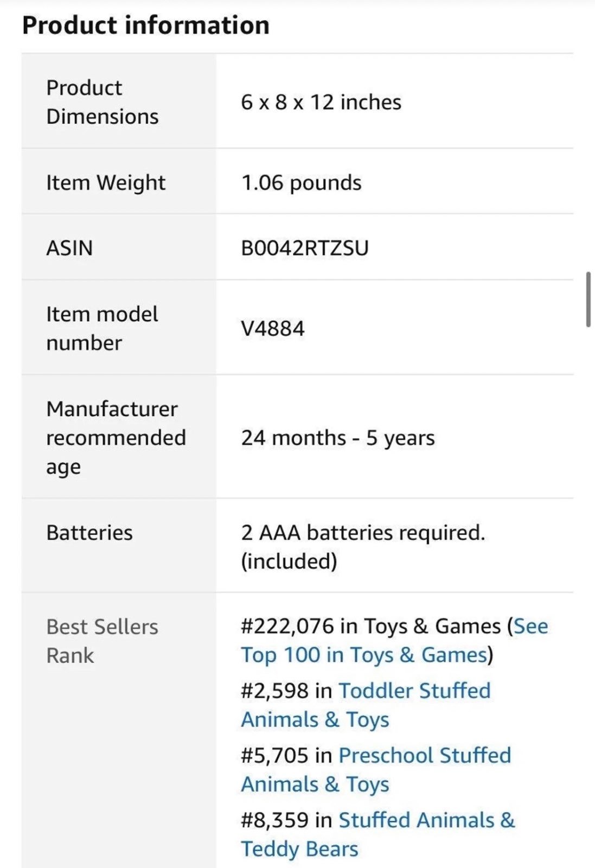Click the 6 x 8 x 12 inches value
The height and width of the screenshot is (868, 595).
[321, 102]
